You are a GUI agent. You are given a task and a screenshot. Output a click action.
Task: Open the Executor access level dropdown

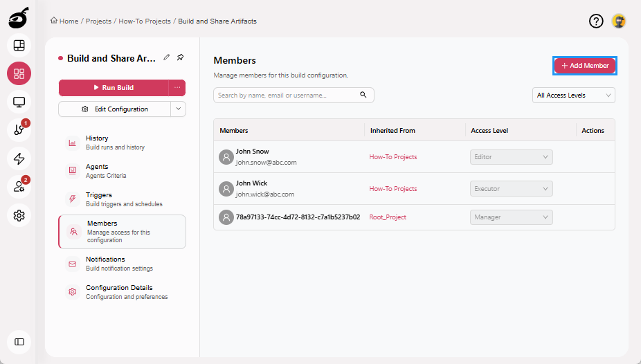pos(512,189)
